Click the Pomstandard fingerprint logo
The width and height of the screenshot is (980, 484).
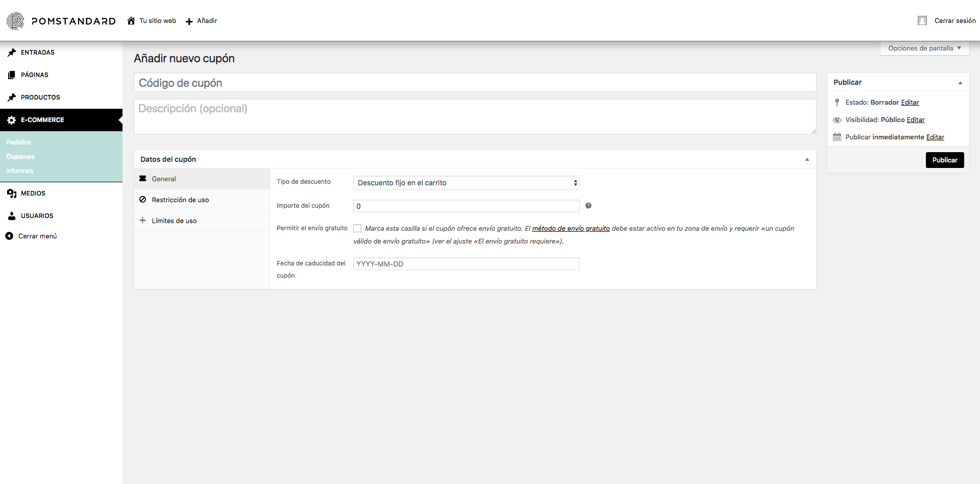click(15, 21)
